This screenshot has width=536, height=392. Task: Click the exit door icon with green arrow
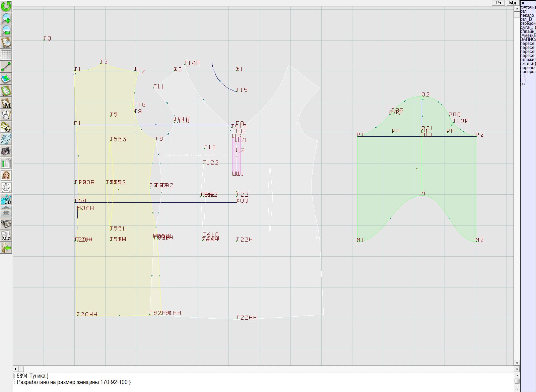point(6,248)
